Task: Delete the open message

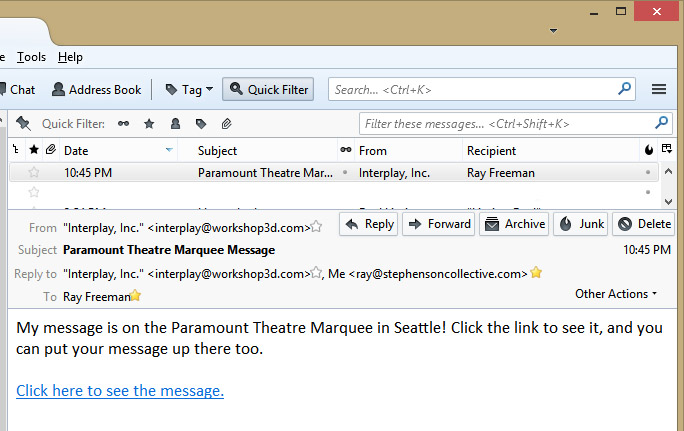Action: pyautogui.click(x=643, y=224)
